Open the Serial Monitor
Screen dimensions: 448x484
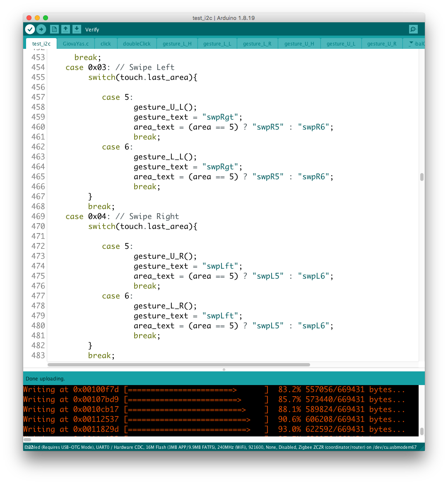click(413, 29)
